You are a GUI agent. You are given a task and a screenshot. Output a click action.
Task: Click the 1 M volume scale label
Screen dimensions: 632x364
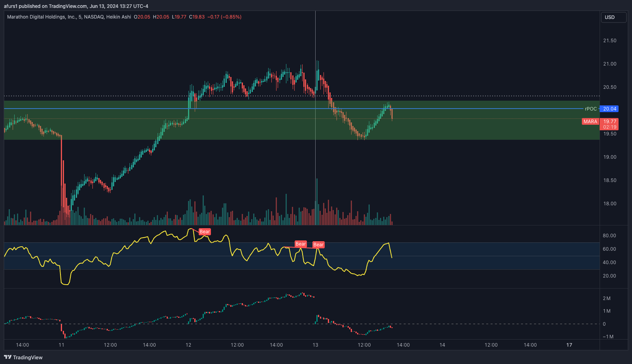coord(607,311)
